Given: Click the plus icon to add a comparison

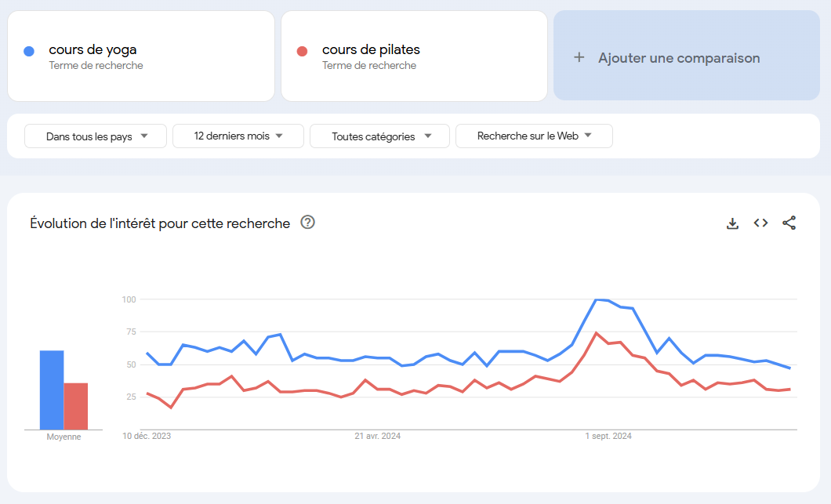Looking at the screenshot, I should point(579,57).
